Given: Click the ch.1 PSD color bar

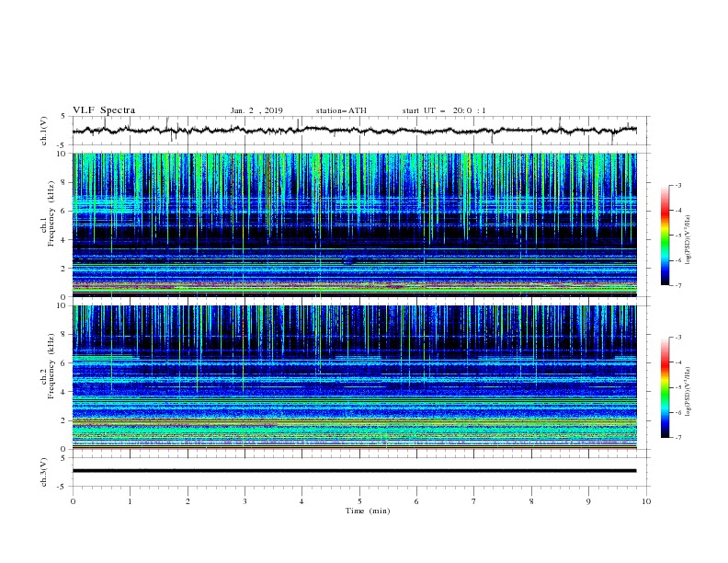Looking at the screenshot, I should point(665,236).
